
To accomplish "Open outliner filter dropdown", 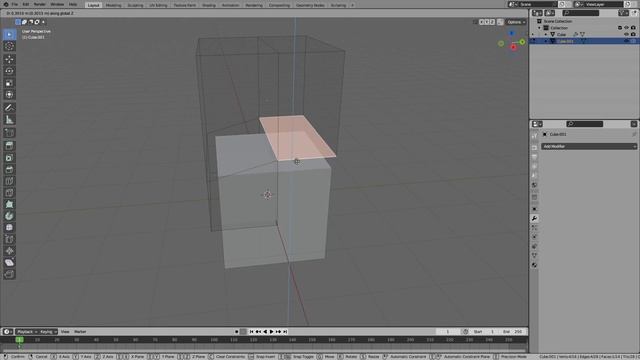I will pos(623,13).
